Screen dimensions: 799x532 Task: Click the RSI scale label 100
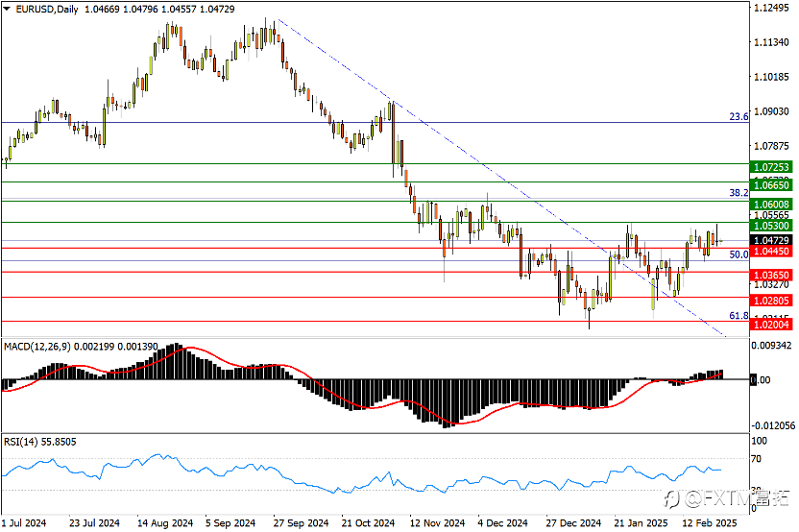click(x=760, y=441)
